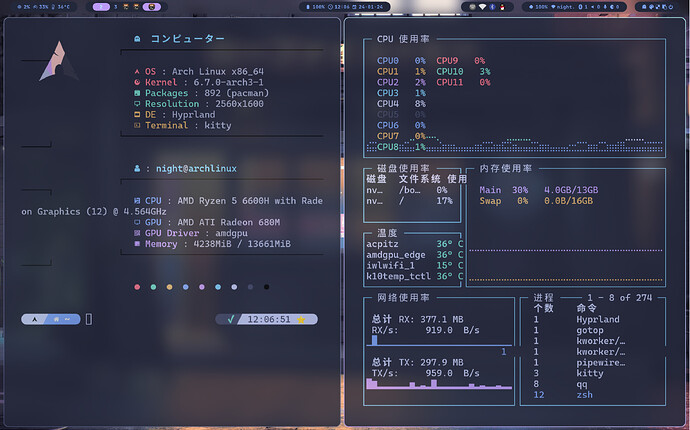Screen dimensions: 690x430
Task: Click the terminal cursor after the prompt
Action: point(89,319)
